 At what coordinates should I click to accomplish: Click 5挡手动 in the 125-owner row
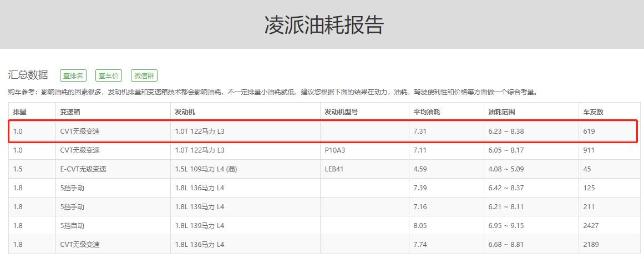pyautogui.click(x=72, y=188)
